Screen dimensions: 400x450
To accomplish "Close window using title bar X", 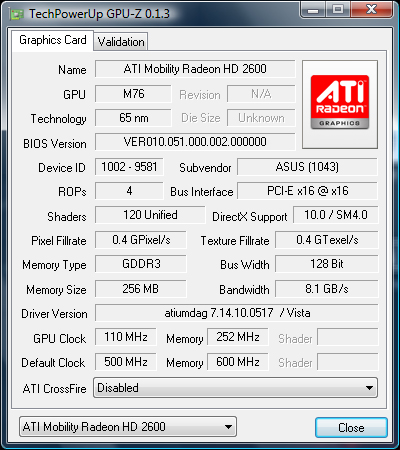I will [371, 10].
